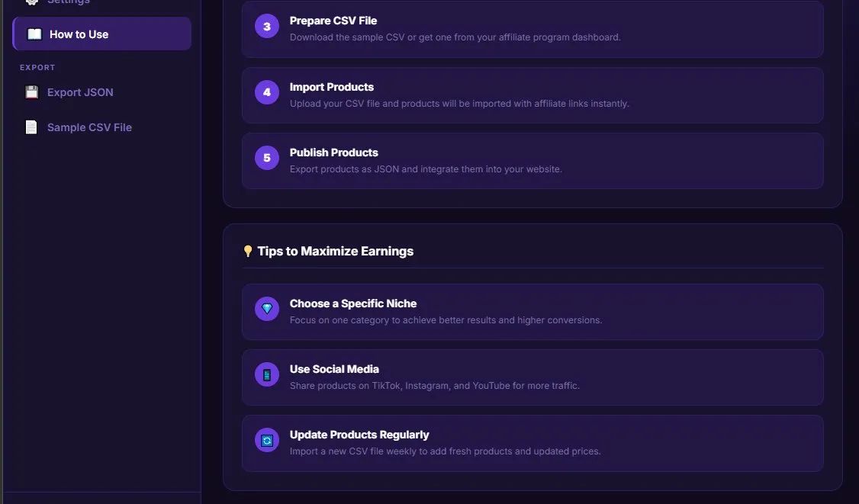Click the step 3 number badge
This screenshot has width=859, height=504.
267,27
